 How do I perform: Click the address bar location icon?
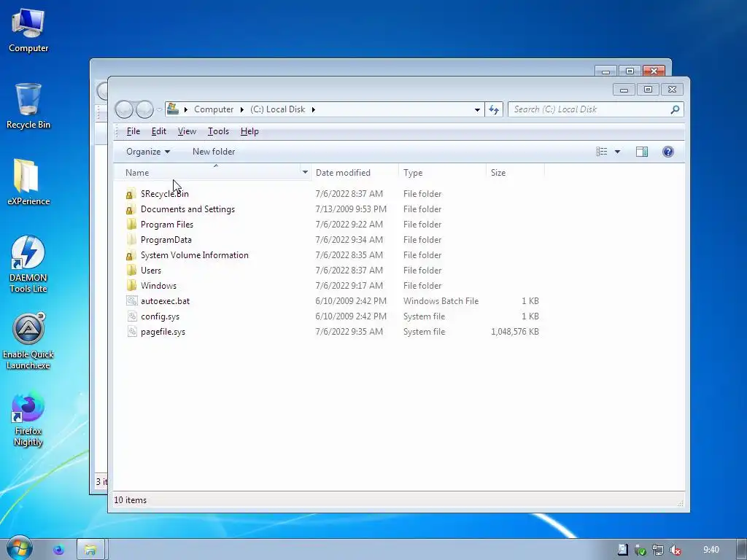[173, 109]
